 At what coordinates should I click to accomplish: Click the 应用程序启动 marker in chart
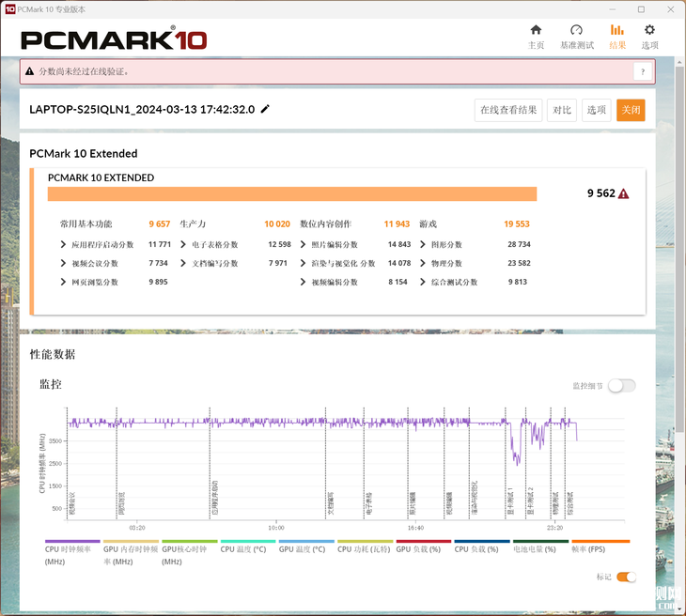click(210, 464)
